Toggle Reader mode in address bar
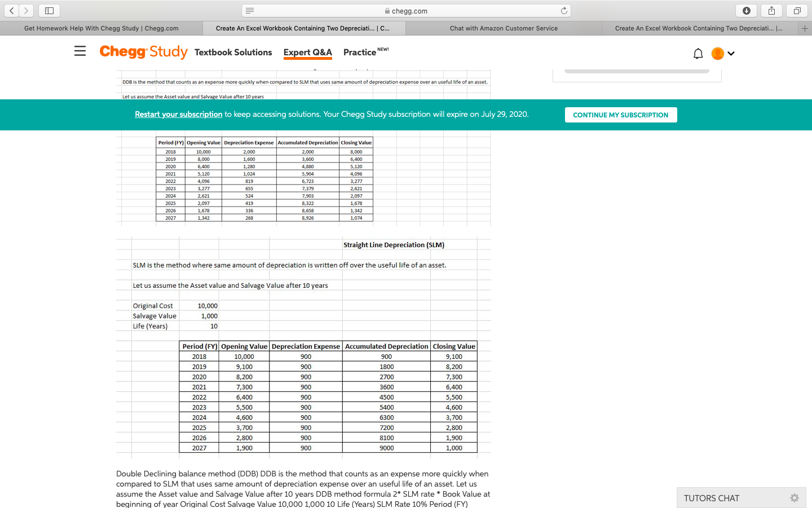This screenshot has height=508, width=812. 249,10
